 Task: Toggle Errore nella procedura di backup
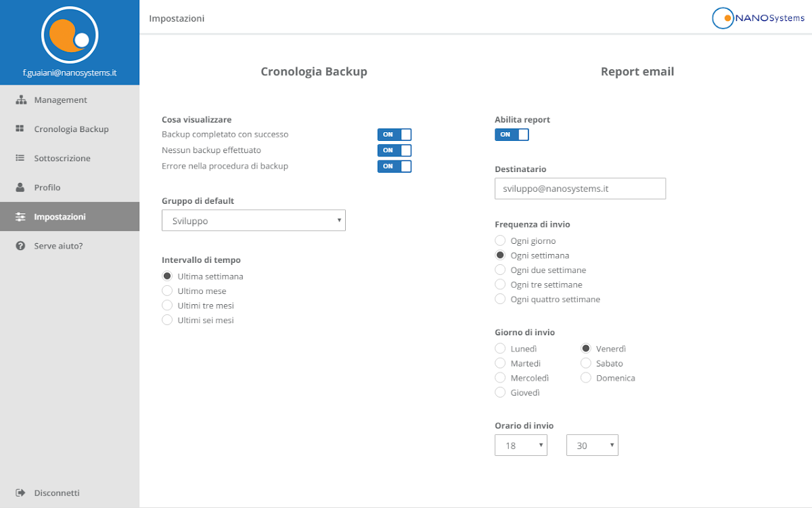394,167
